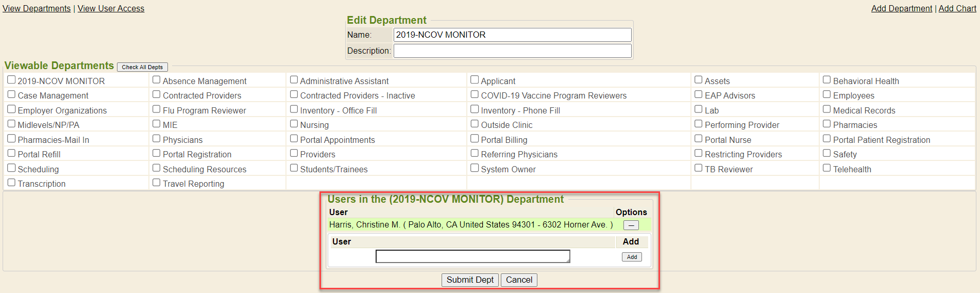Focus the department Name field

[512, 35]
